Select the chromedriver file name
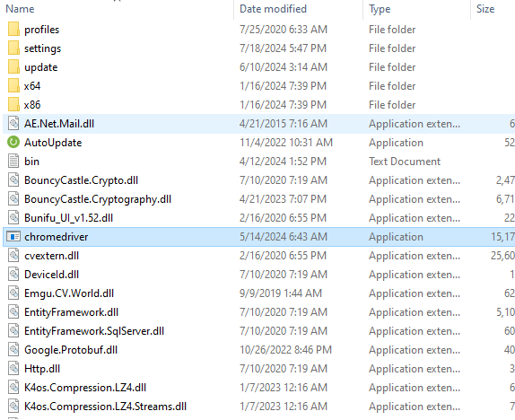 click(x=57, y=237)
